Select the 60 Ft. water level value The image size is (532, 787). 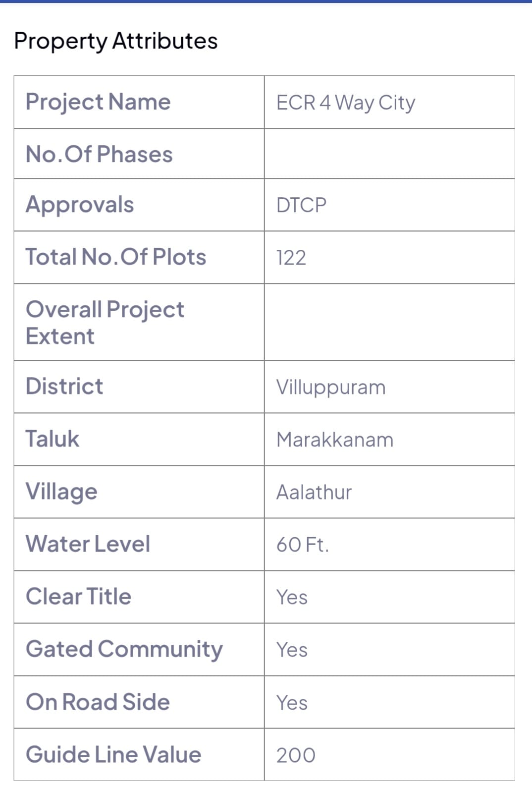pos(303,545)
